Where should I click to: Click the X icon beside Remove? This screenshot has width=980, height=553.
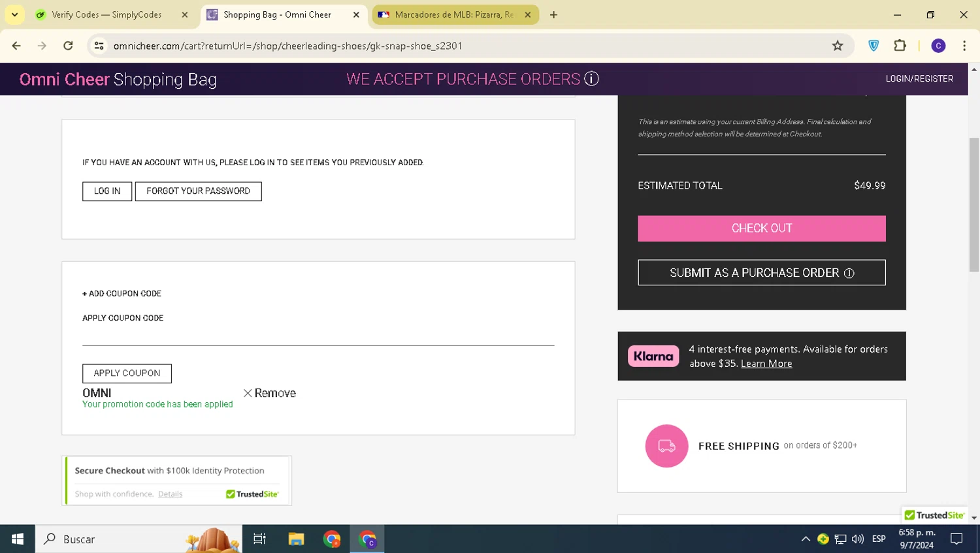(248, 393)
